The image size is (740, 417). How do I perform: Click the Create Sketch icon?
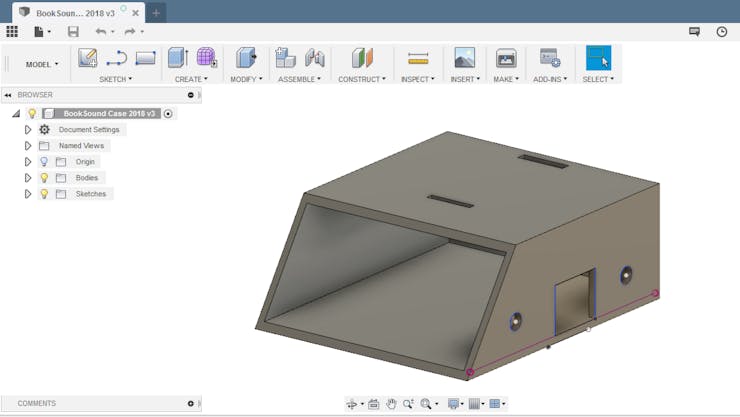(88, 58)
